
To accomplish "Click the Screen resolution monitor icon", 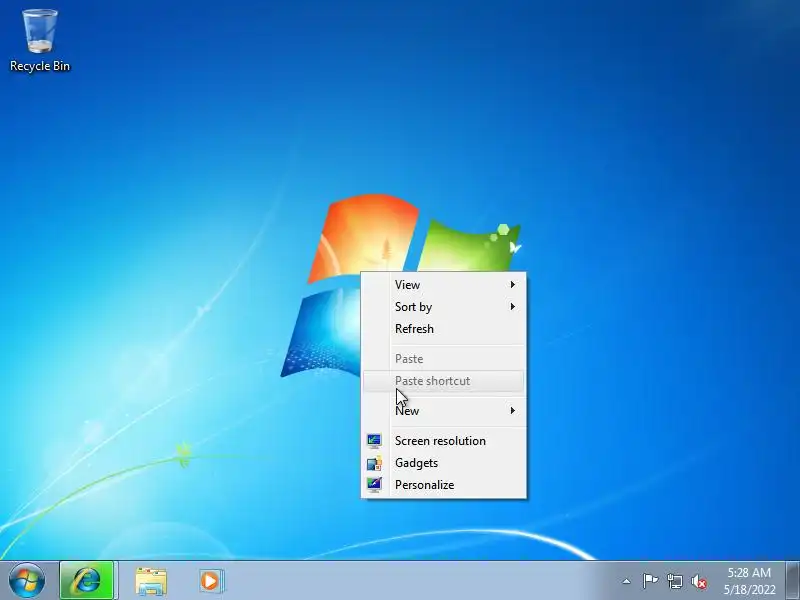I will point(374,441).
